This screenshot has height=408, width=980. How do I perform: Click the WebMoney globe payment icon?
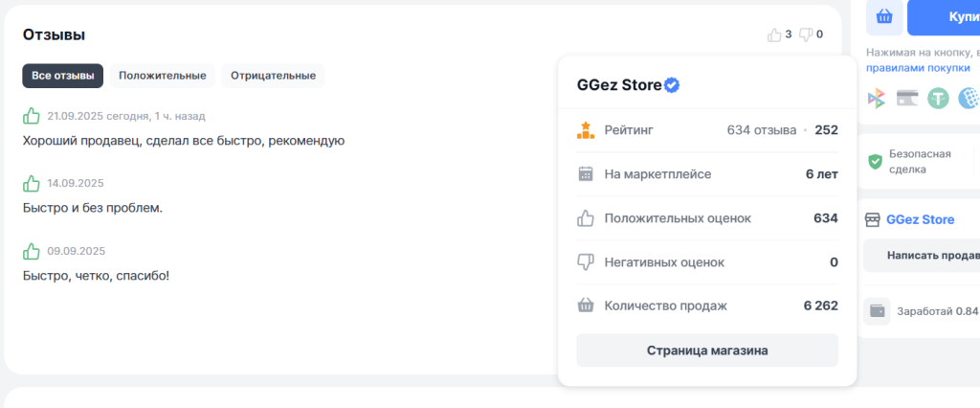[x=969, y=98]
